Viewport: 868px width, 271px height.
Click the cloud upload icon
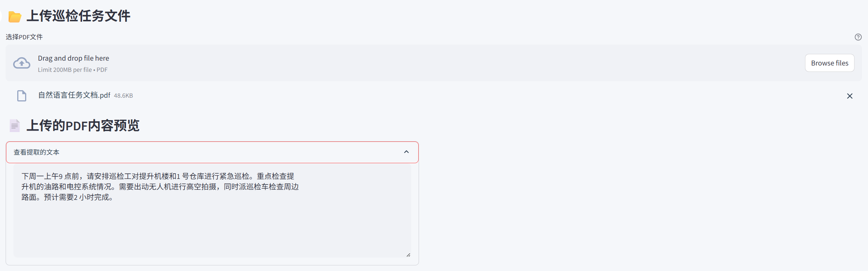pos(22,63)
